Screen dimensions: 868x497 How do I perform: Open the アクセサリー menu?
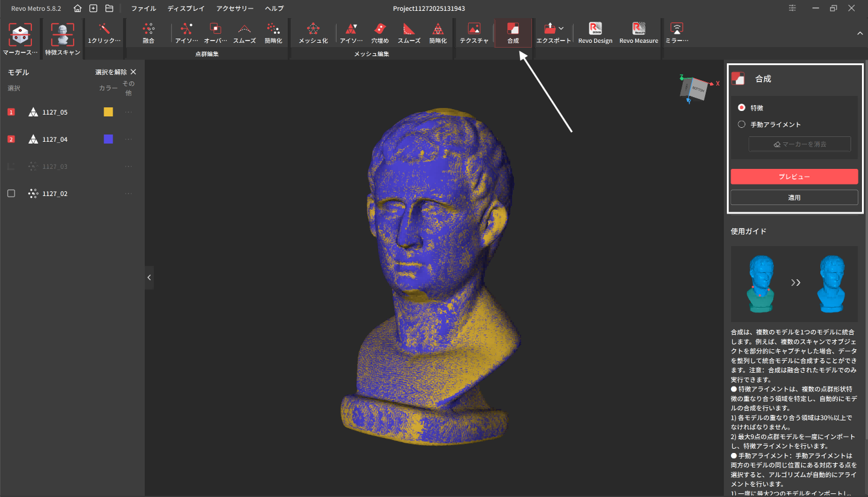(235, 8)
